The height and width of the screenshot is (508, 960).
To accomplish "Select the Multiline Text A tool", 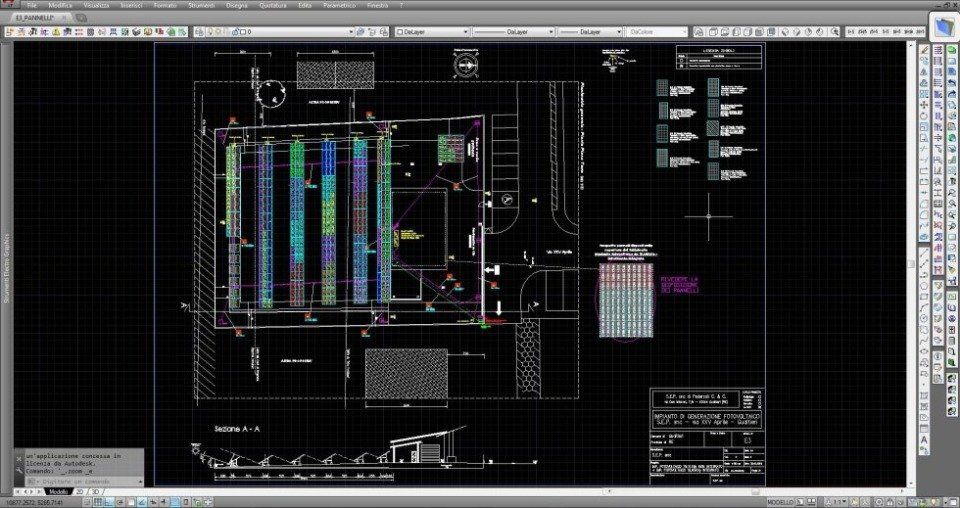I will point(925,440).
